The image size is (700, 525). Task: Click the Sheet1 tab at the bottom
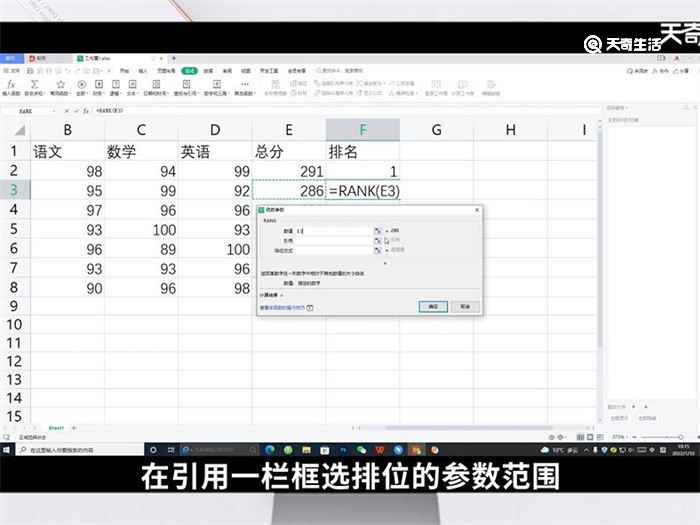[56, 428]
